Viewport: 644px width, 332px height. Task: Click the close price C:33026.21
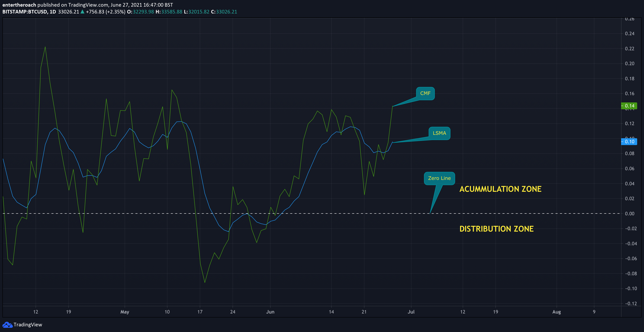click(x=224, y=12)
